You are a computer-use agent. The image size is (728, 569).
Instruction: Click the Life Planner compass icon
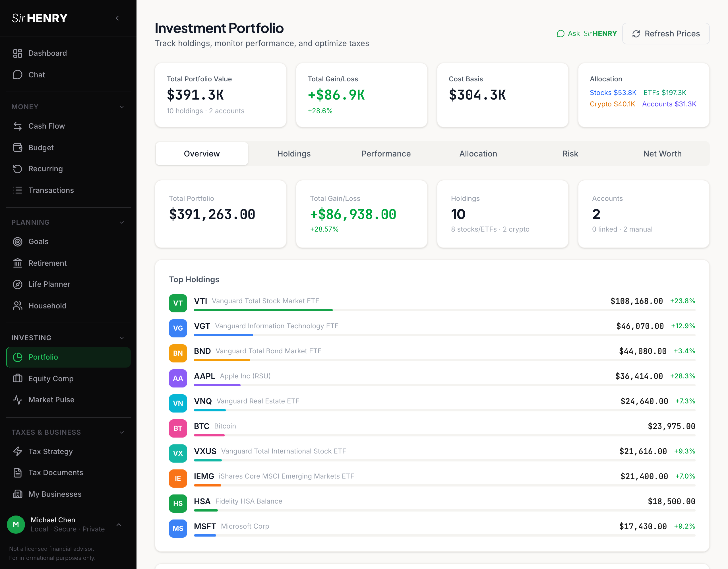pyautogui.click(x=17, y=284)
